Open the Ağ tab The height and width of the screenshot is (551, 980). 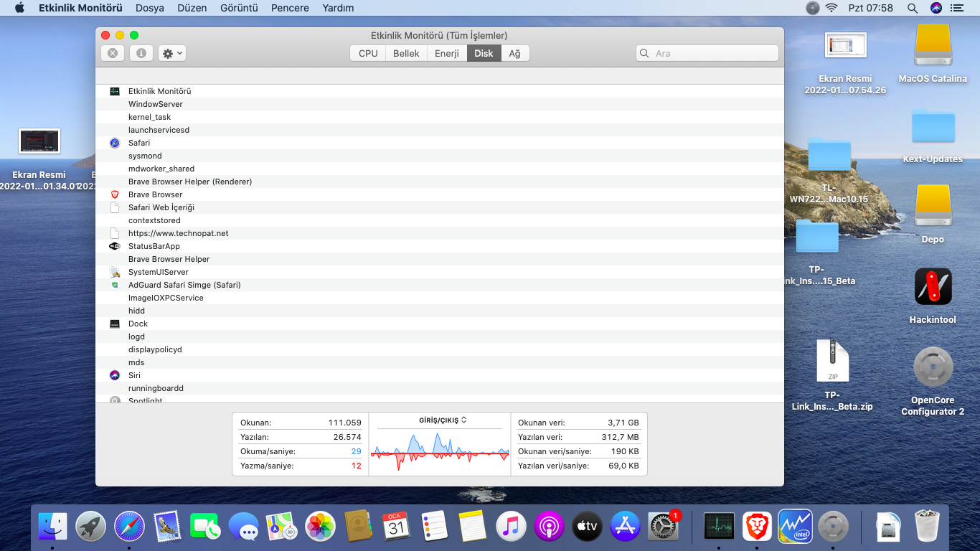coord(514,53)
